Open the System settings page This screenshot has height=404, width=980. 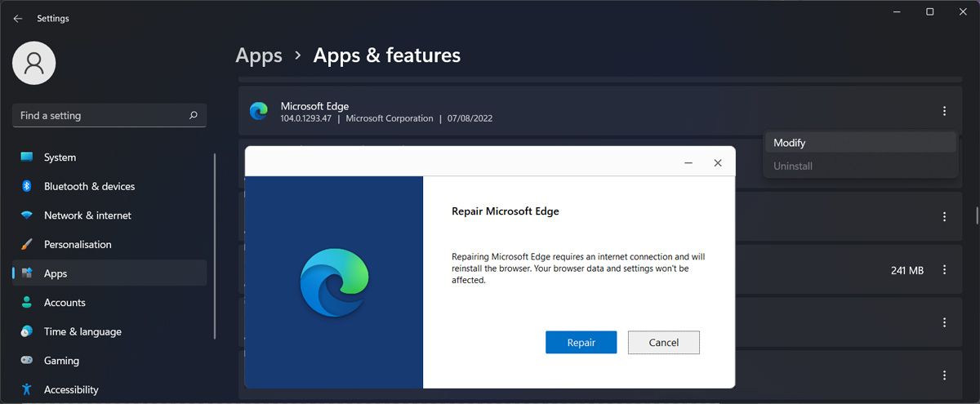pos(109,158)
